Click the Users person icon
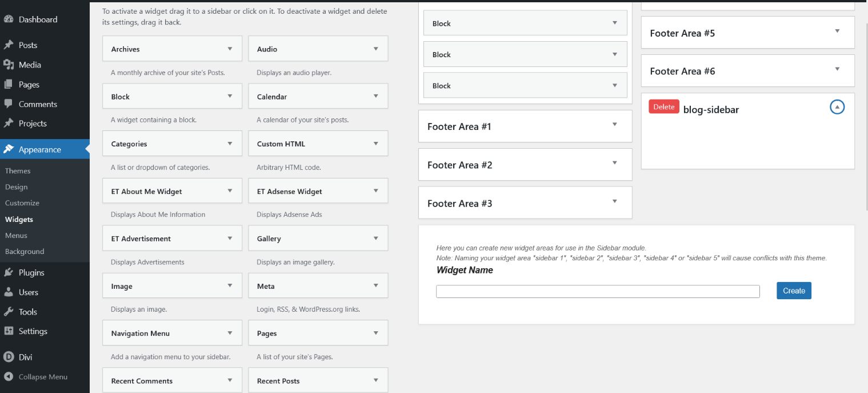This screenshot has height=393, width=868. [x=9, y=292]
